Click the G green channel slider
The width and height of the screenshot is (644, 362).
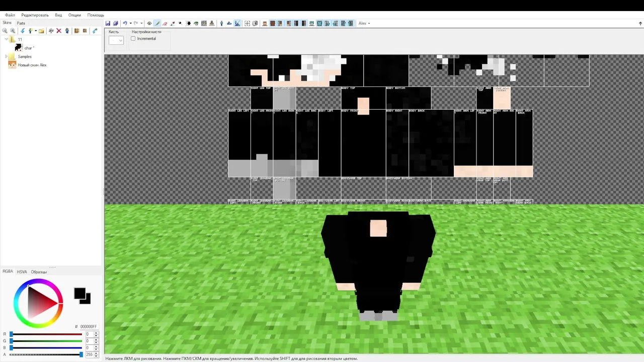click(46, 341)
